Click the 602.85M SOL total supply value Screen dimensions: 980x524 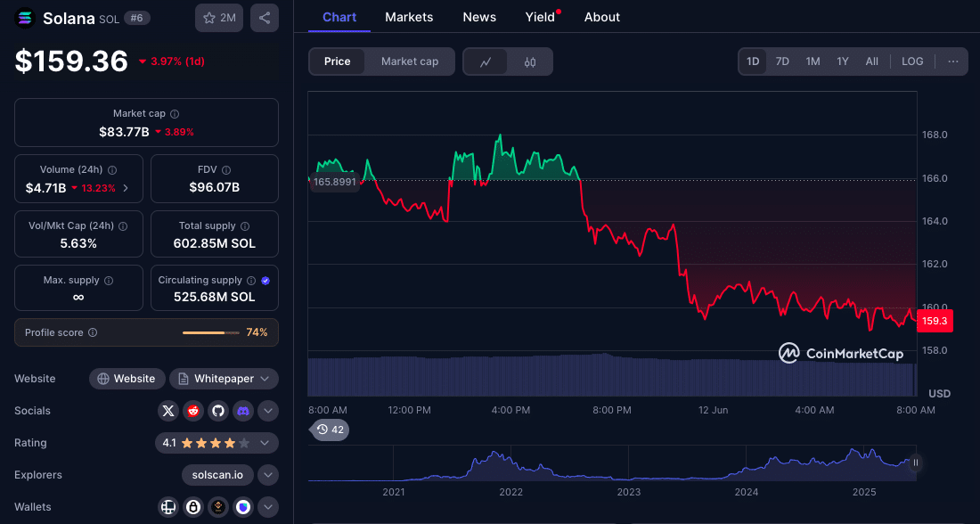[215, 244]
